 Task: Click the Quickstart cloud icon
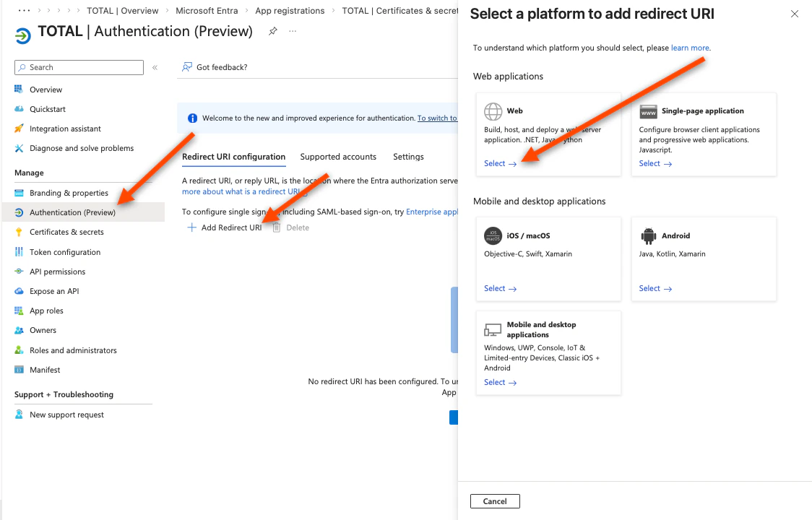(19, 109)
